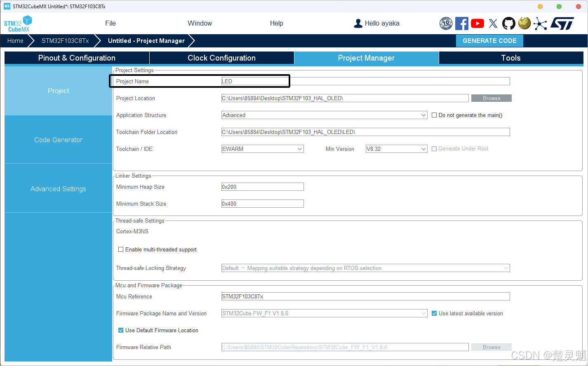Open the Window menu
This screenshot has height=366, width=588.
[200, 23]
